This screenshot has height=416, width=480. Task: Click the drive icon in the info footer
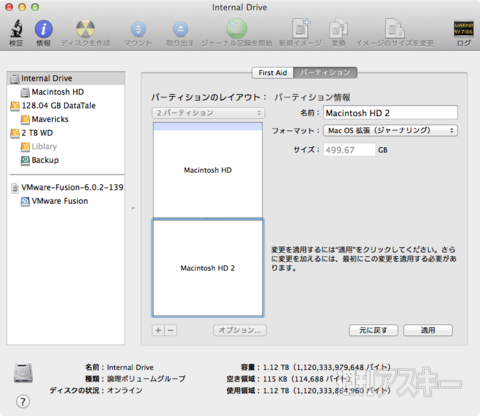[23, 373]
